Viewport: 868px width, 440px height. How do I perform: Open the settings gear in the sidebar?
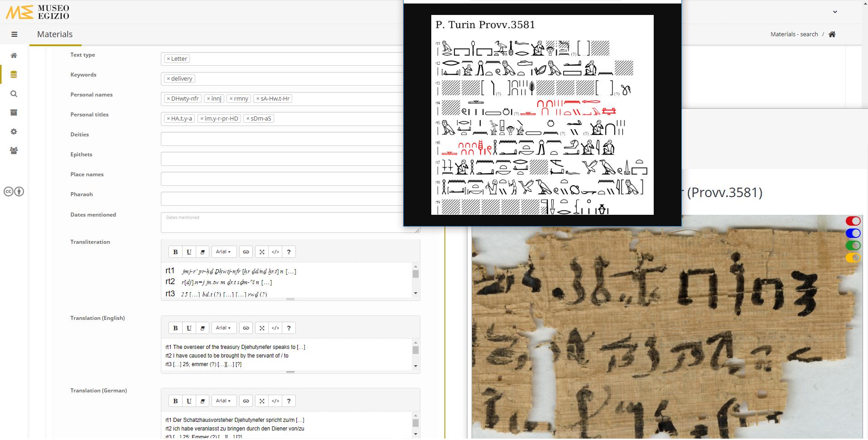coord(14,131)
